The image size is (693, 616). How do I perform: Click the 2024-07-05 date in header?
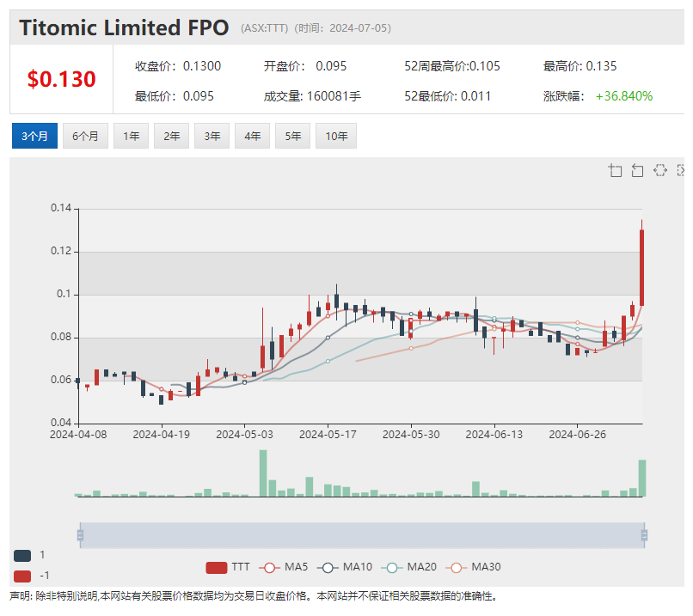(x=359, y=28)
